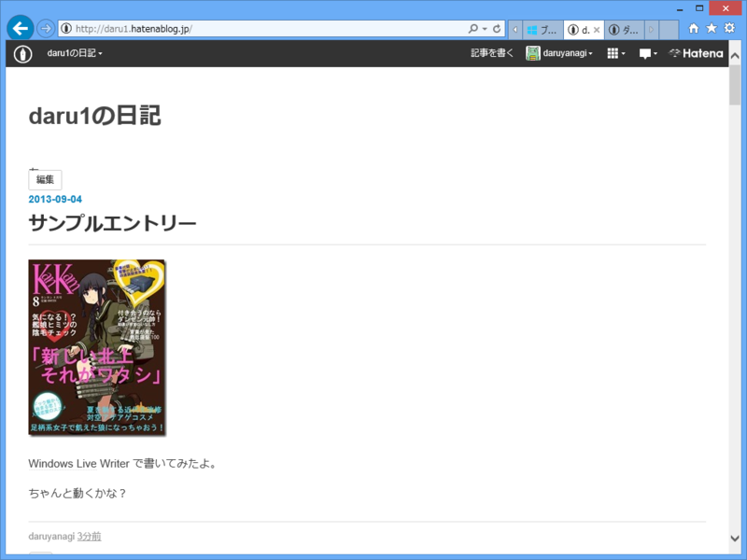Click the Hatena Blog pen logo icon

tap(22, 53)
